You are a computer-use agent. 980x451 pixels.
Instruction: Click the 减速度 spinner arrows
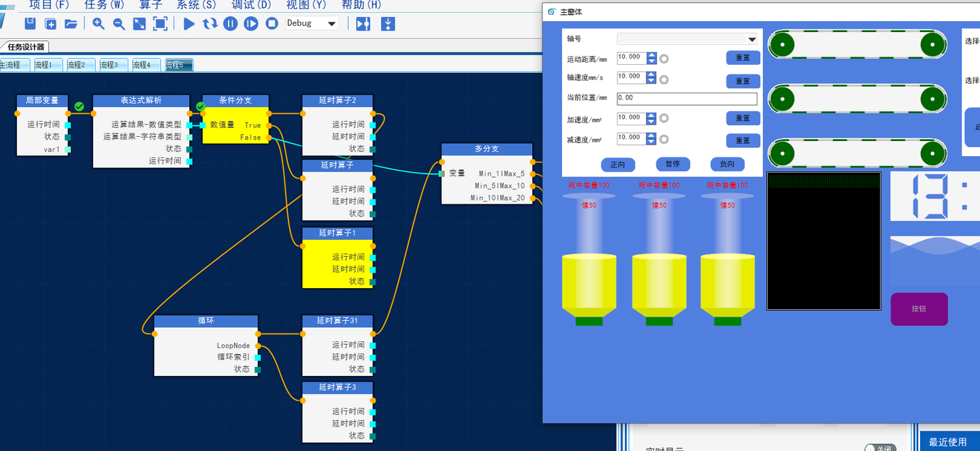651,138
